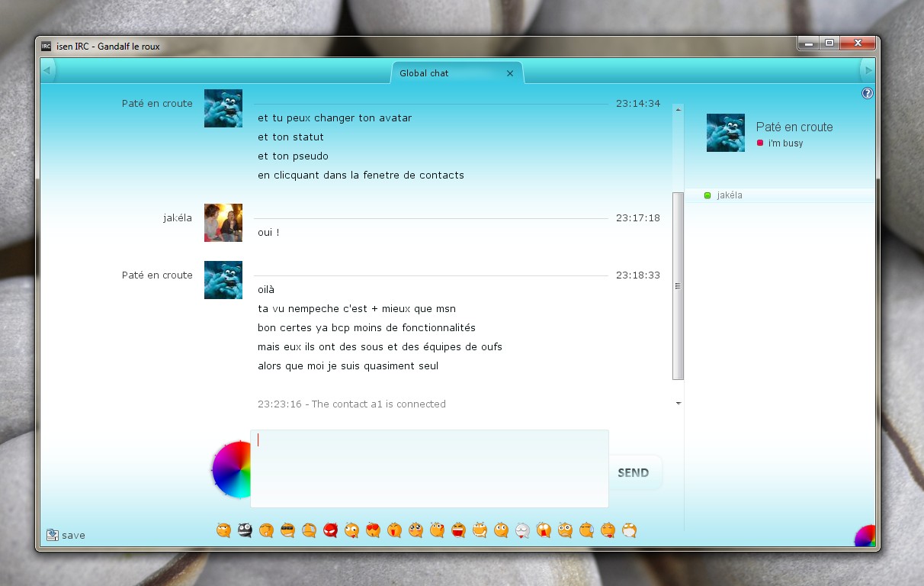The height and width of the screenshot is (586, 924).
Task: Insert the big laughing open-mouth emoticon
Action: point(458,530)
